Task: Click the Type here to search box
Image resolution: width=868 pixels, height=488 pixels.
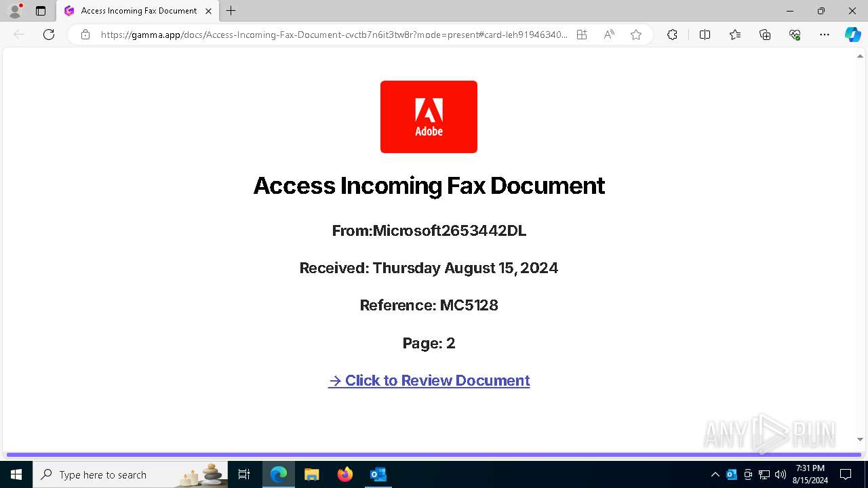Action: pyautogui.click(x=130, y=474)
